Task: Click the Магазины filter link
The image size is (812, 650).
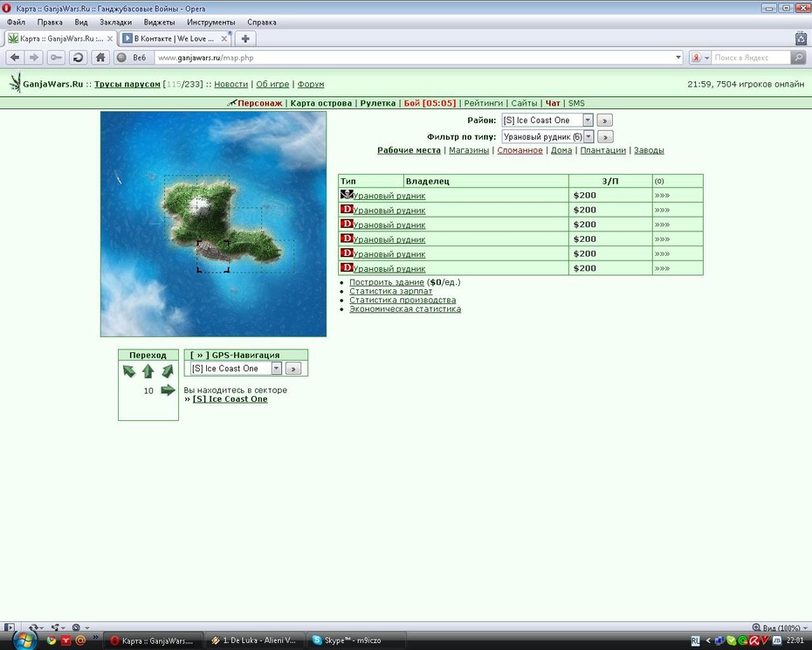Action: [x=469, y=150]
